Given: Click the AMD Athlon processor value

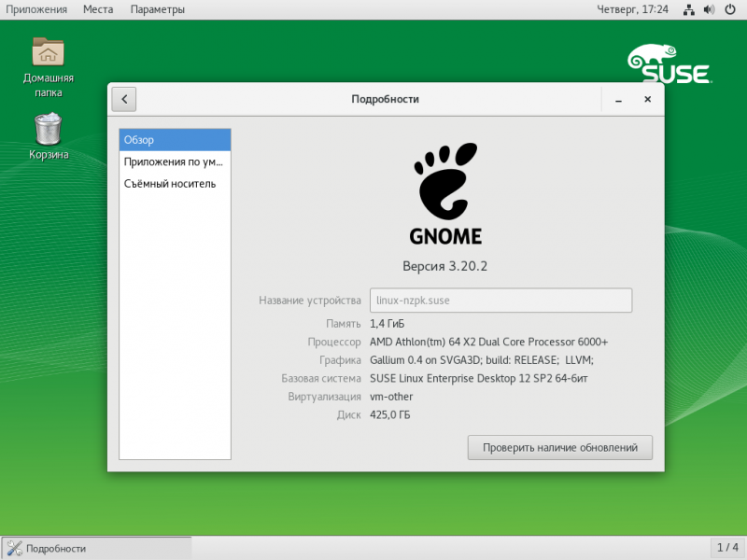Looking at the screenshot, I should point(488,342).
